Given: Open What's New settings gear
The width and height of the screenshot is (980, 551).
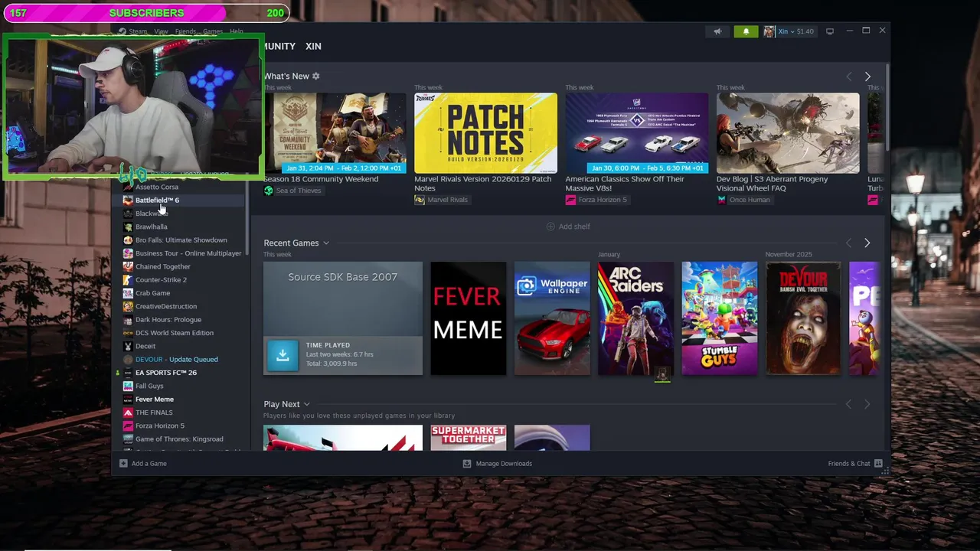Looking at the screenshot, I should tap(315, 76).
